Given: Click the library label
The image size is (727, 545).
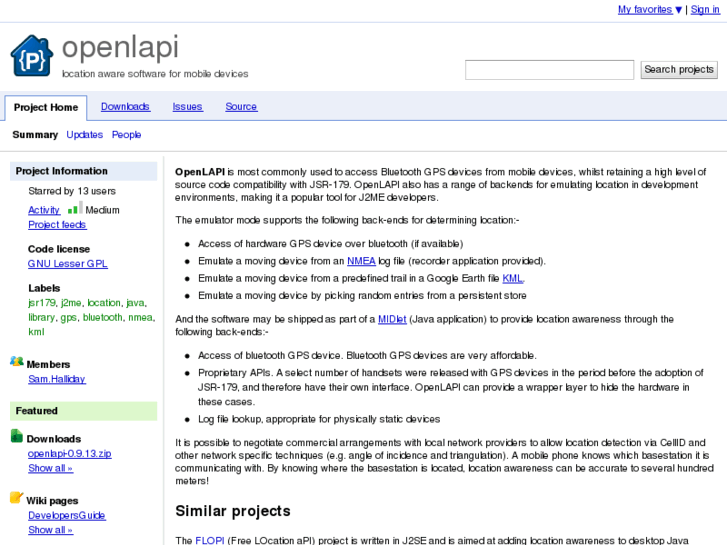Looking at the screenshot, I should point(42,317).
